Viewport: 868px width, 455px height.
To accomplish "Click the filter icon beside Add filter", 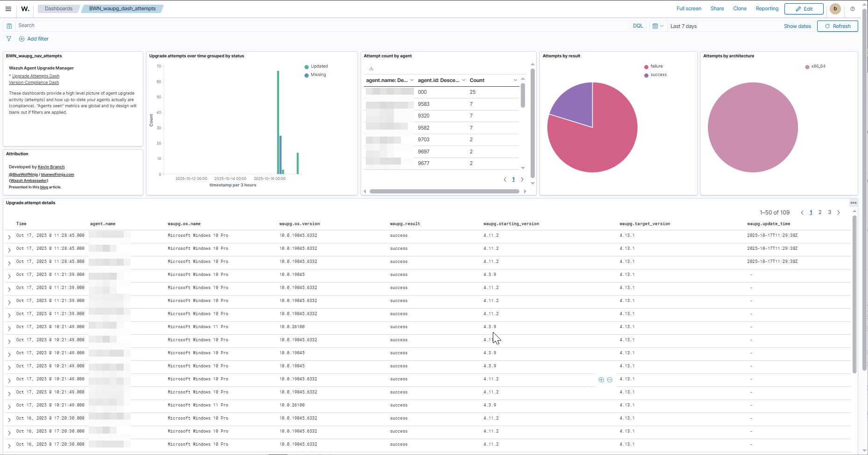I will click(x=8, y=39).
